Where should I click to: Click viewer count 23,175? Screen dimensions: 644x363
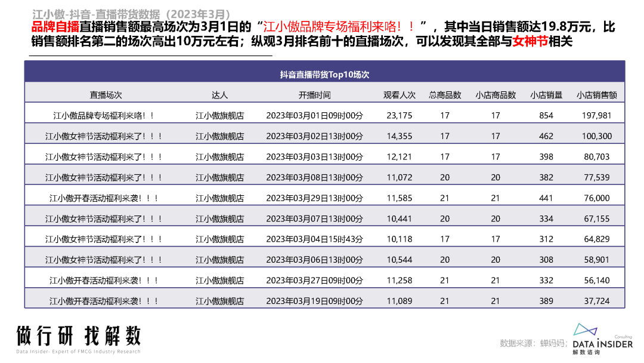click(x=399, y=115)
